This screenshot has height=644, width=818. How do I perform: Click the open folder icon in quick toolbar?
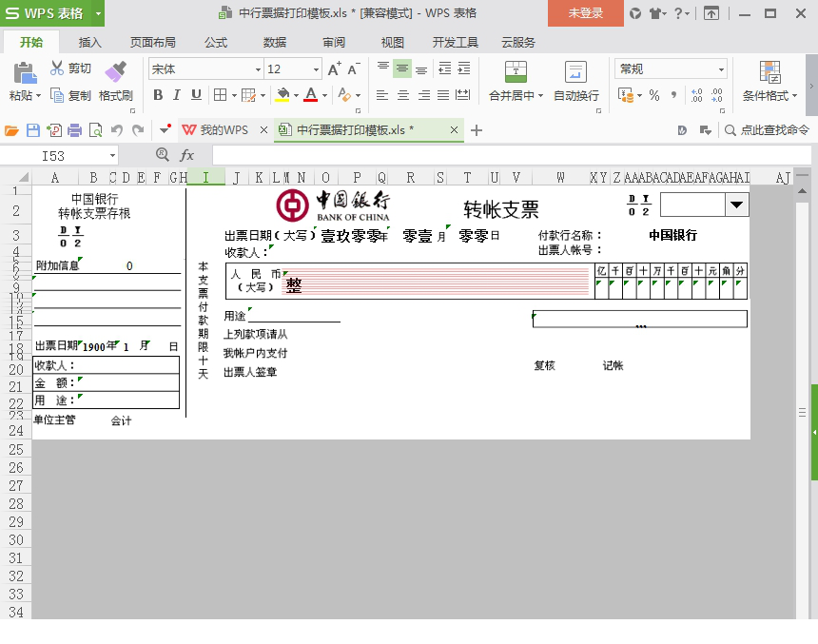tap(11, 130)
